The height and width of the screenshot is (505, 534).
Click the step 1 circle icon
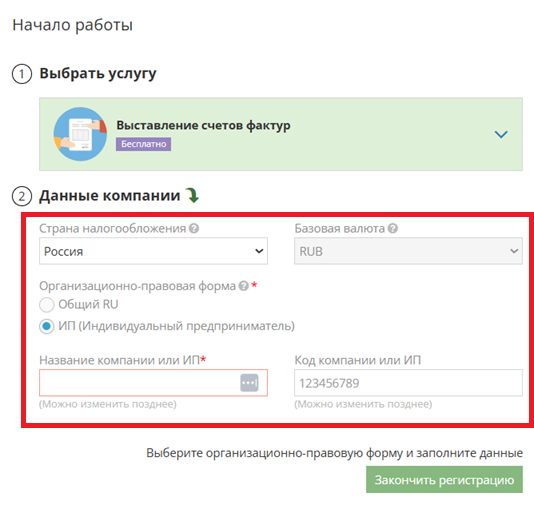[x=22, y=74]
